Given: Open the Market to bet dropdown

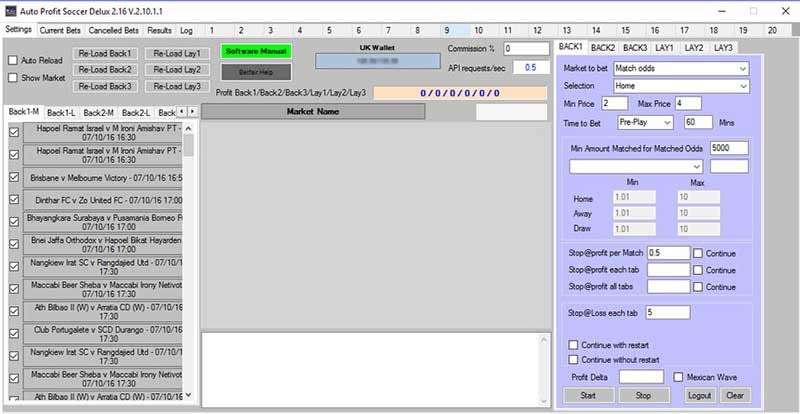Looking at the screenshot, I should pos(680,69).
